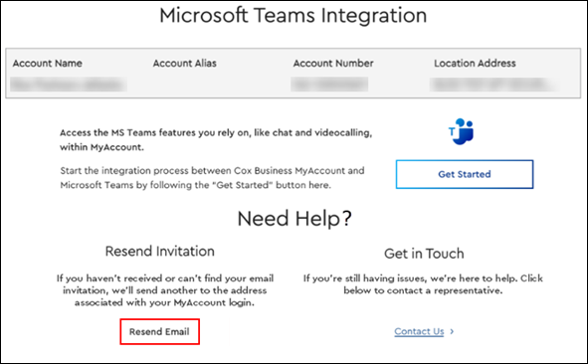Viewport: 588px width, 364px height.
Task: Select the blurred Account Number value
Action: point(329,85)
